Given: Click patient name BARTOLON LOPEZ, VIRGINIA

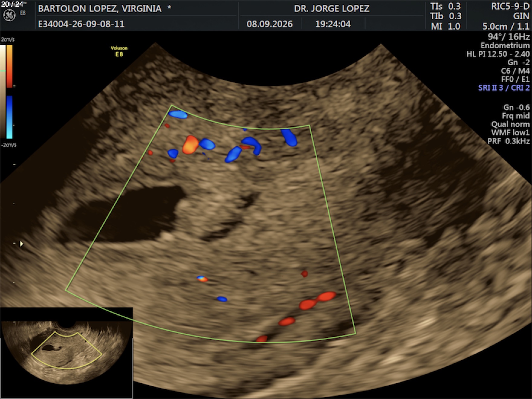Looking at the screenshot, I should pos(100,8).
